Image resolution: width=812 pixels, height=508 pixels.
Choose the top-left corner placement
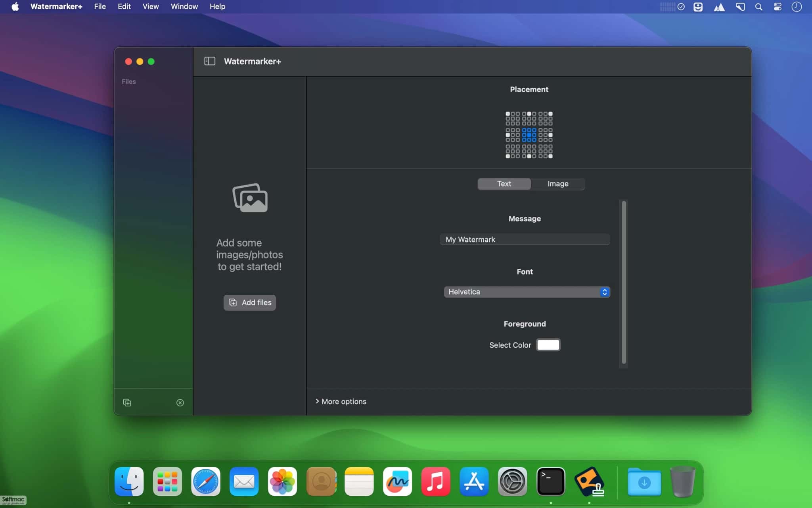(508, 114)
